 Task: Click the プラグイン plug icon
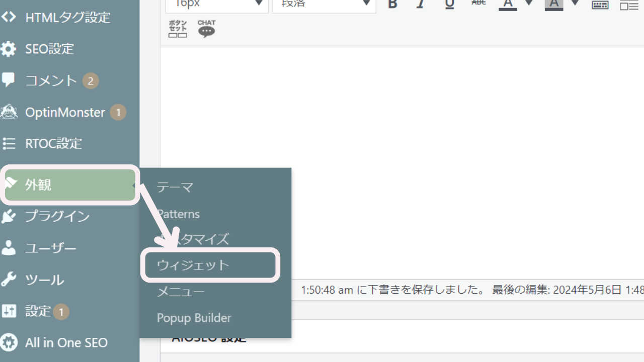pos(9,216)
